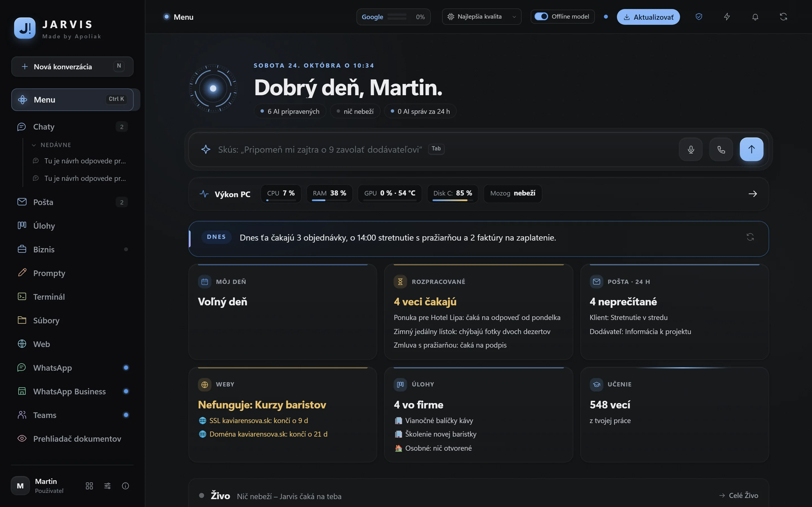The height and width of the screenshot is (507, 812).
Task: Refresh the Dnes daily summary
Action: (750, 237)
